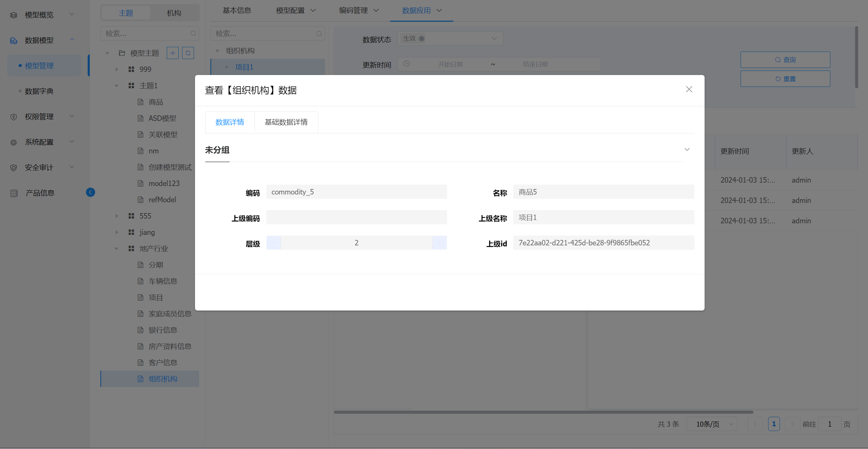Collapse the 未分组 section chevron
This screenshot has width=868, height=449.
pyautogui.click(x=687, y=150)
